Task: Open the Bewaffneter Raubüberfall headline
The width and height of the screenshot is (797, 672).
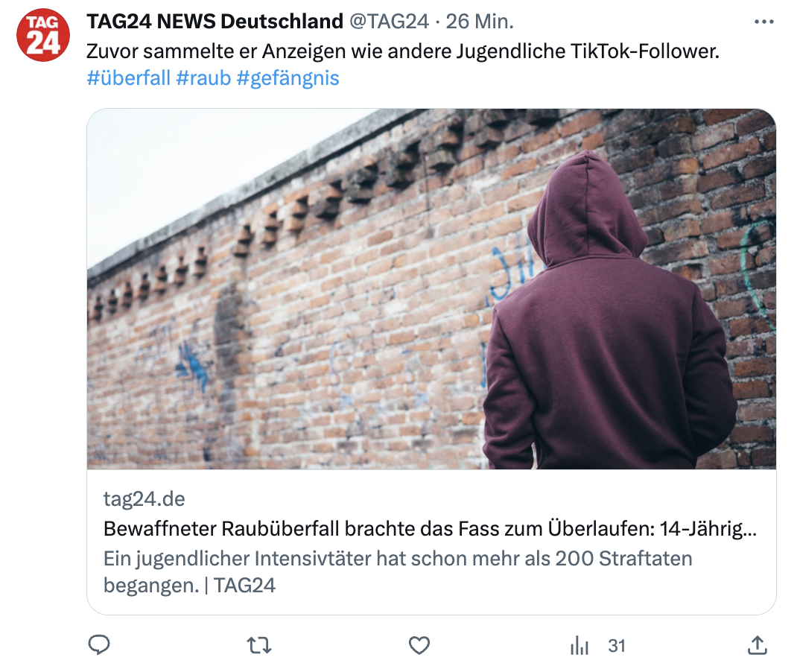Action: tap(430, 529)
